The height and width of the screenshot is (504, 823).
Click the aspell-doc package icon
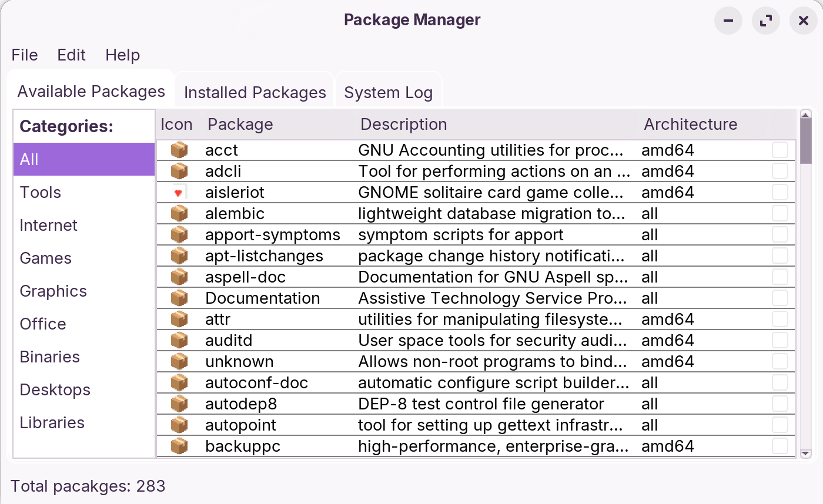(x=178, y=277)
